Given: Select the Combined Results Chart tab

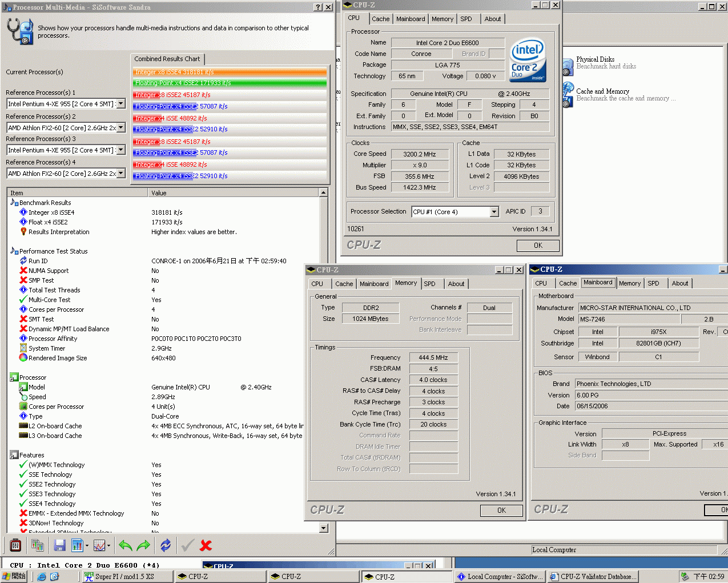Looking at the screenshot, I should tap(167, 59).
